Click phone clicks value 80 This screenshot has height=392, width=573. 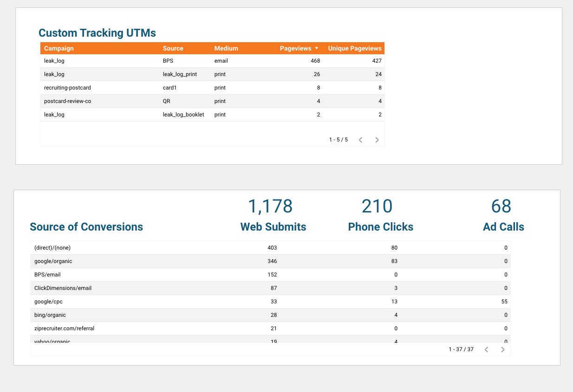pyautogui.click(x=394, y=248)
